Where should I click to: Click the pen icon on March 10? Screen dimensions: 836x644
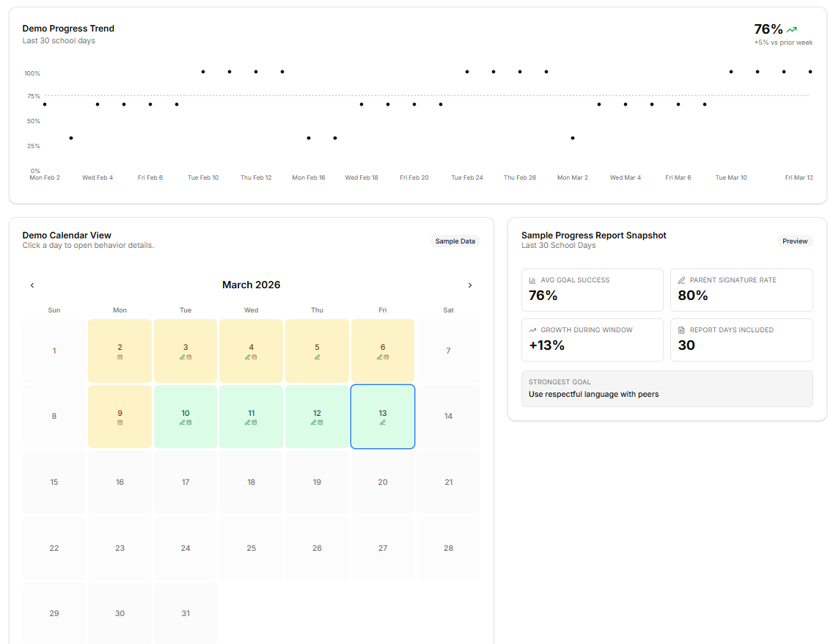click(x=183, y=423)
